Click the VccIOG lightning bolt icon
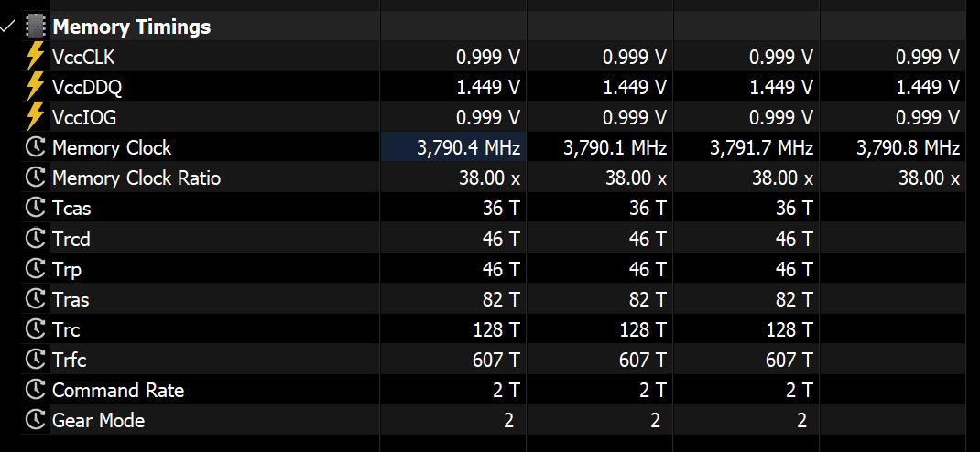980x452 pixels. tap(35, 117)
